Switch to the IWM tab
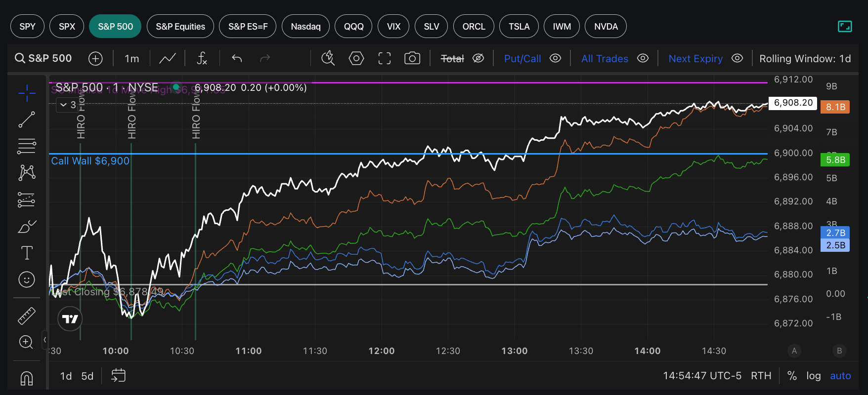The image size is (868, 395). [x=562, y=26]
